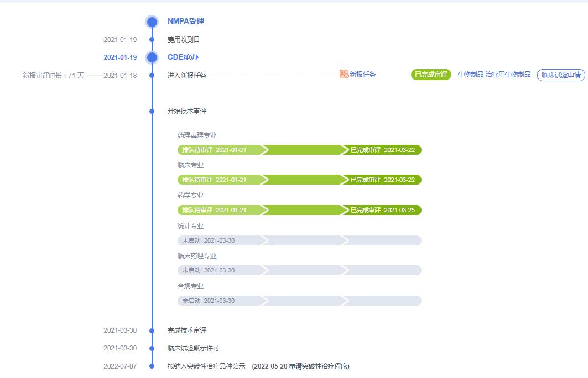Viewport: 588px width, 378px height.
Task: Click the 新报任务 document icon
Action: pyautogui.click(x=343, y=75)
